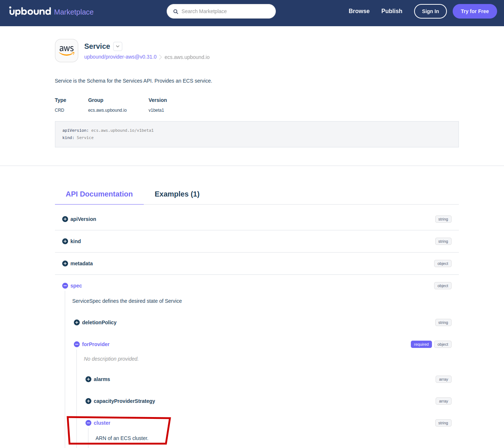Click the plus icon beside metadata
This screenshot has width=504, height=448.
coord(65,263)
